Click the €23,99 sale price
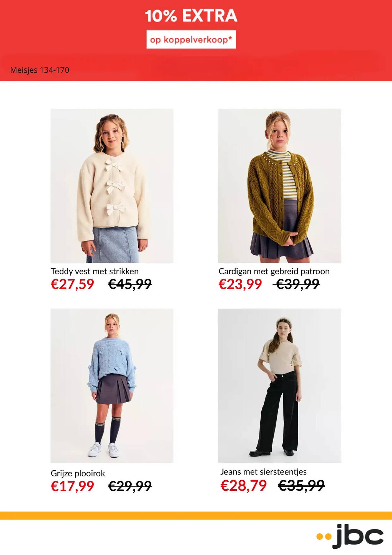 (240, 284)
